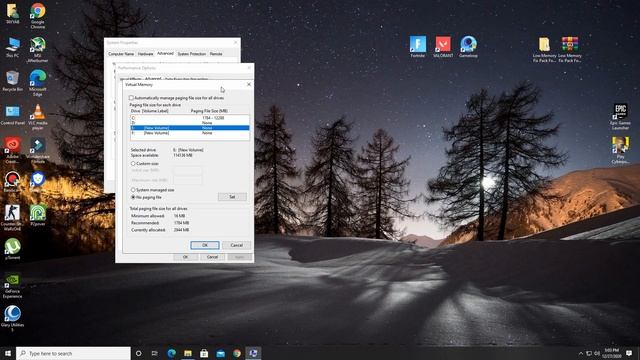Select the No paging file option
Viewport: 640px width, 360px height.
133,197
